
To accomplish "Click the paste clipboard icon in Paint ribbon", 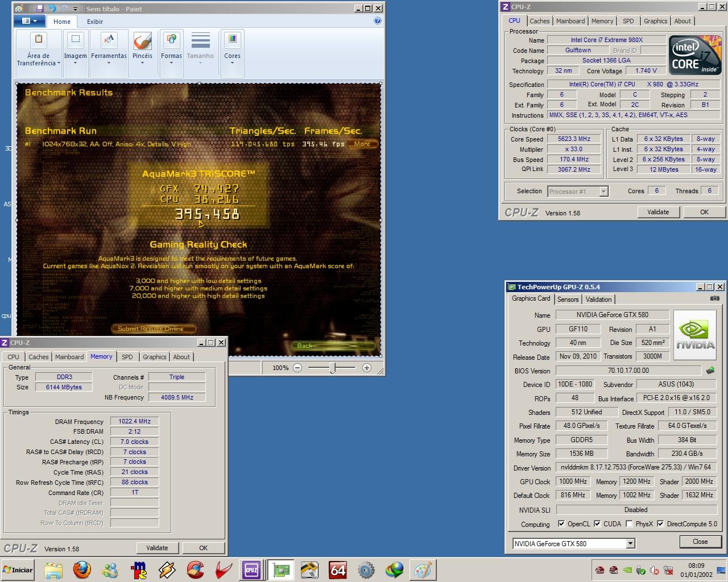I will (39, 39).
